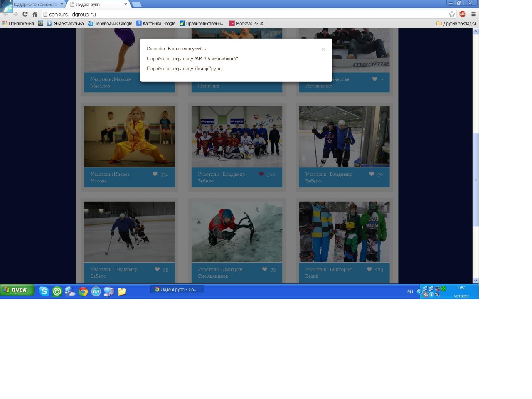Open the AdBlock Plus extension icon
The height and width of the screenshot is (399, 532).
(x=462, y=14)
